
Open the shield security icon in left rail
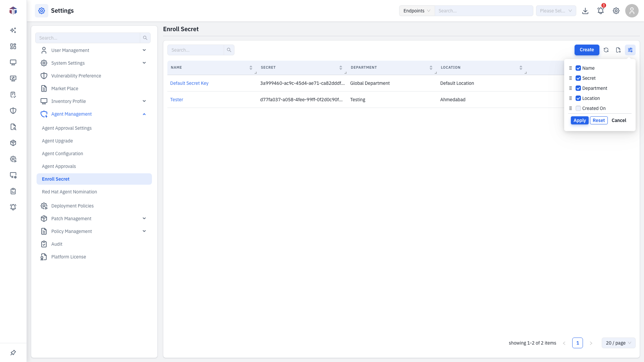(x=13, y=111)
